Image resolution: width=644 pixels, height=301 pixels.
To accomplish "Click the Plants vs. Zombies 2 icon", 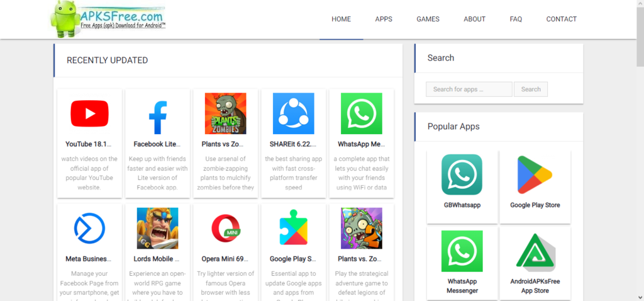I will pos(362,228).
